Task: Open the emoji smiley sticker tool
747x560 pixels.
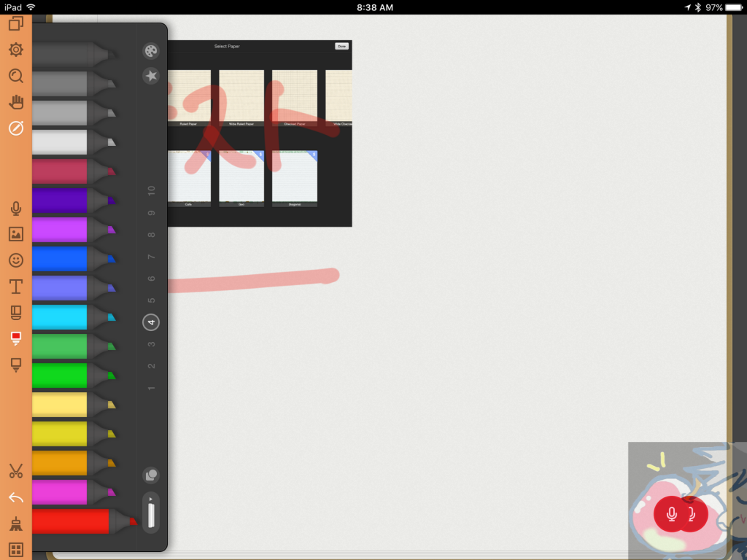Action: [x=15, y=260]
